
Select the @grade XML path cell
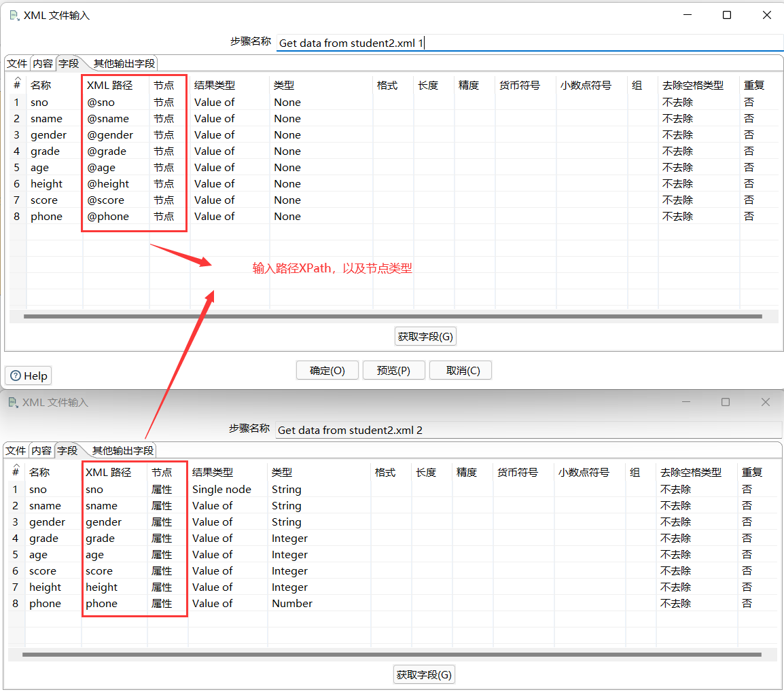[116, 151]
